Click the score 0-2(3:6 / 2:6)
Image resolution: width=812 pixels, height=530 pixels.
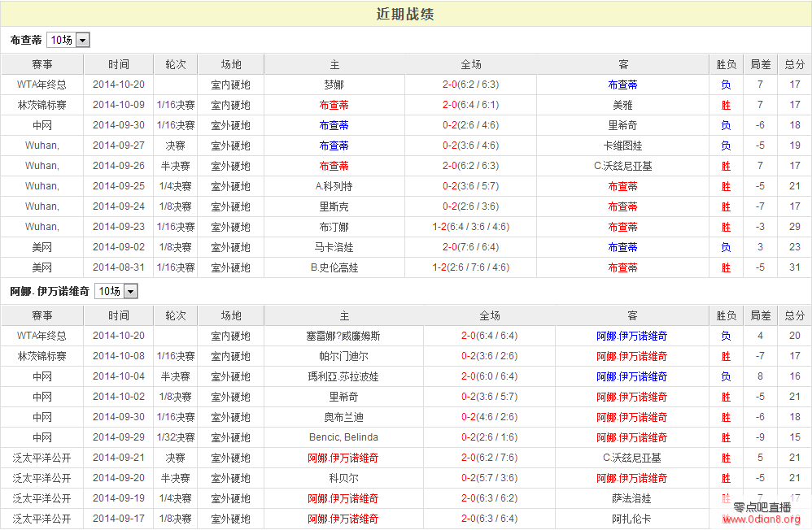(489, 357)
